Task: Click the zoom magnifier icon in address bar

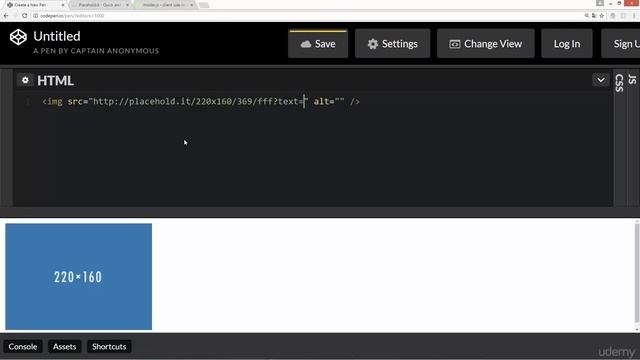Action: point(587,16)
